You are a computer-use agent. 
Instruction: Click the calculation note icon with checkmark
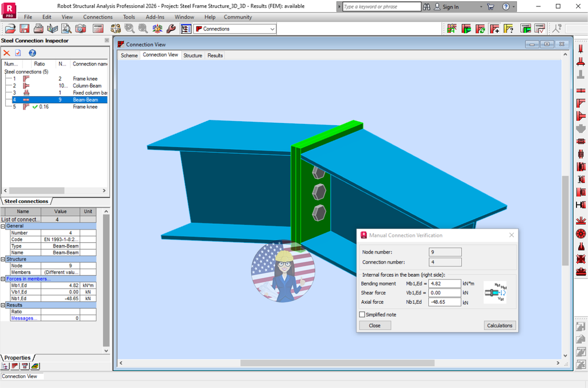(540, 29)
